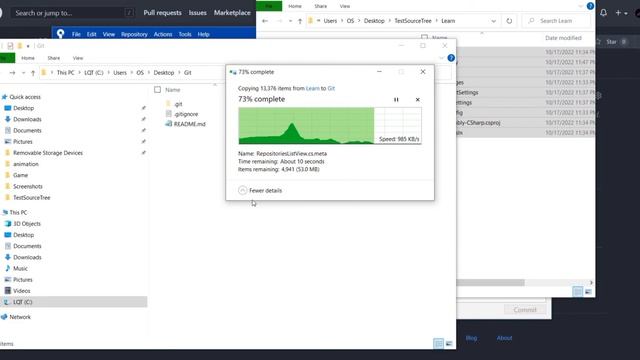The width and height of the screenshot is (640, 360).
Task: Open the Git destination folder link
Action: (331, 88)
